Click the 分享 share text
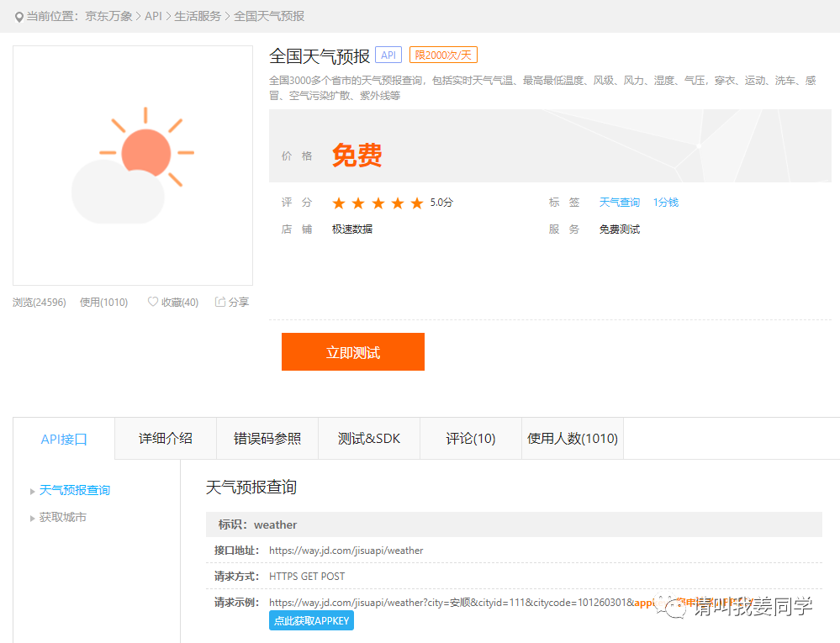The image size is (840, 643). (239, 303)
